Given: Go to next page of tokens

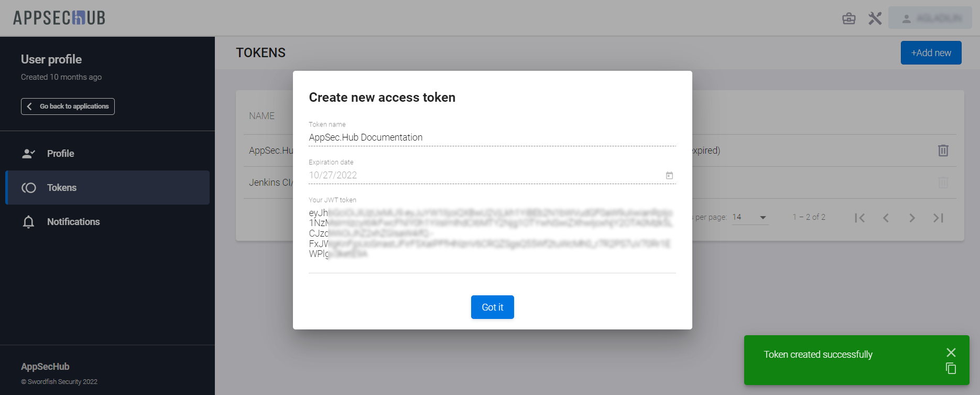Looking at the screenshot, I should 912,218.
